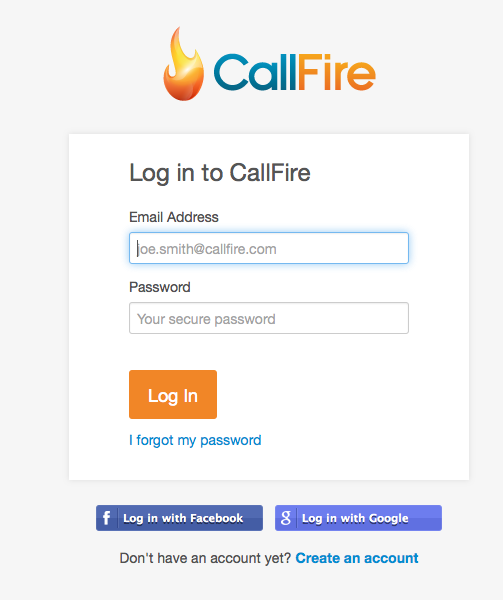Screen dimensions: 503x600
Task: Click the CallFire flame logo icon
Action: (183, 64)
